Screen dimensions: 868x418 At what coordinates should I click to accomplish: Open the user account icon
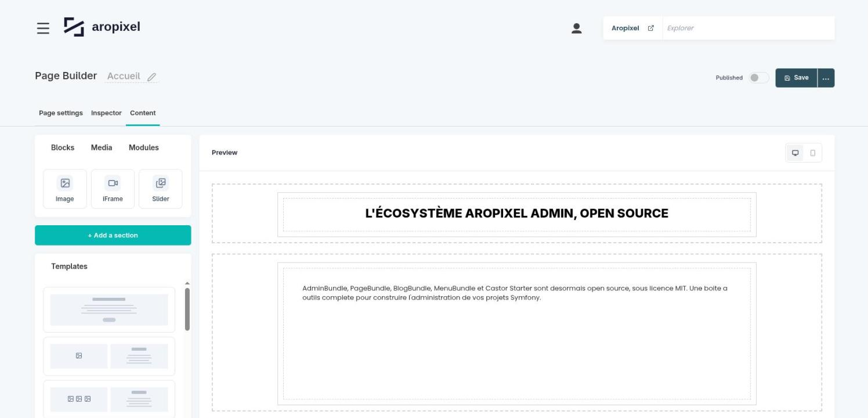coord(576,28)
